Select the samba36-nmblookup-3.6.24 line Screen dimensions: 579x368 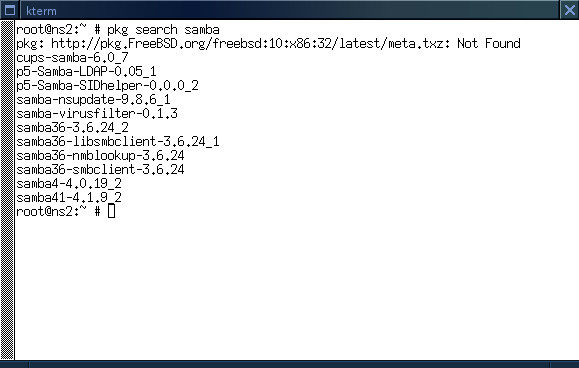[x=100, y=155]
